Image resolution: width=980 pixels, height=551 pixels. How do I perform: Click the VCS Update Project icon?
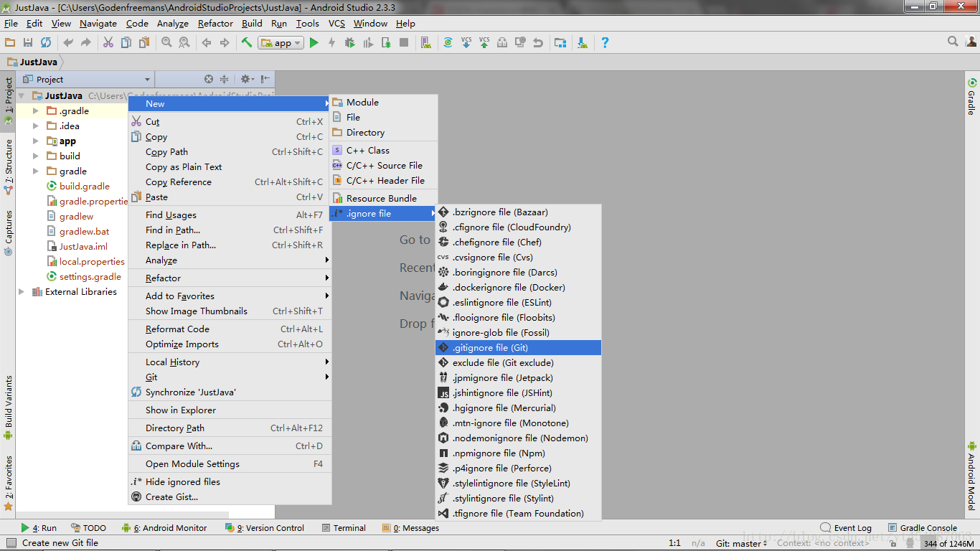(x=466, y=43)
